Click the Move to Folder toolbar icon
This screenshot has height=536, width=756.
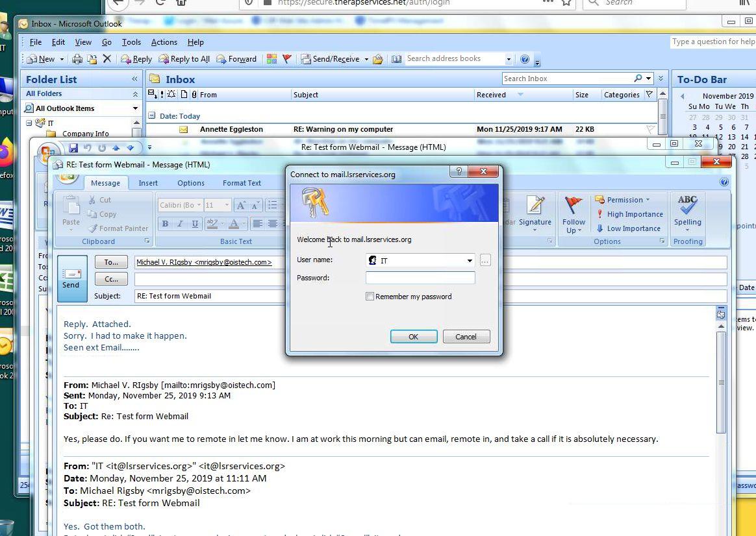(x=92, y=59)
